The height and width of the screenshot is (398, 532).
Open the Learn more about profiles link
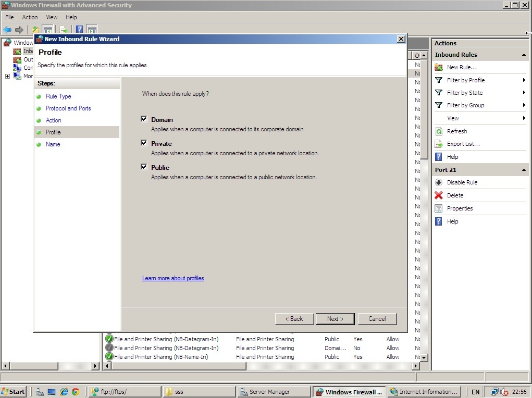click(x=173, y=278)
